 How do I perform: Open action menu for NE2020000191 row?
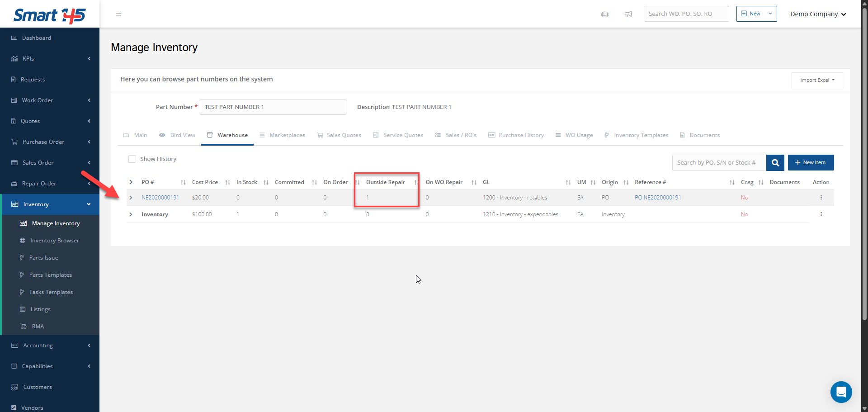821,198
